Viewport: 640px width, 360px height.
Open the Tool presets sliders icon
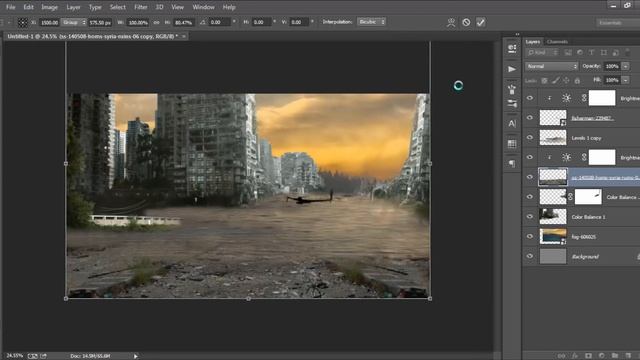click(512, 104)
